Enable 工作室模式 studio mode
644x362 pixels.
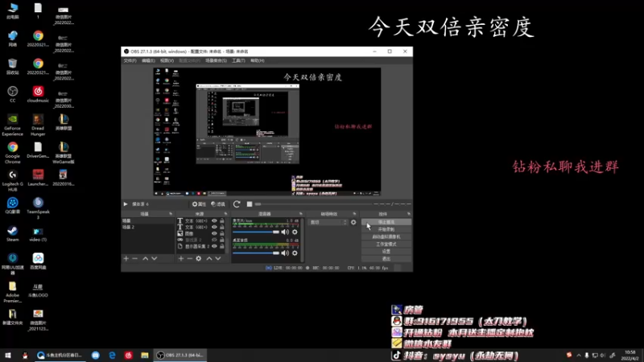point(386,245)
